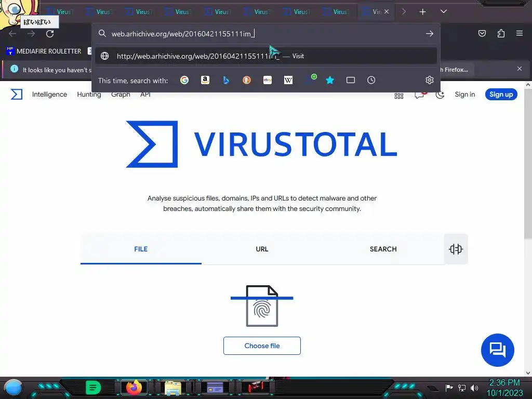Click the large VIRUSTOTAL logo
This screenshot has width=532, height=399.
(261, 144)
